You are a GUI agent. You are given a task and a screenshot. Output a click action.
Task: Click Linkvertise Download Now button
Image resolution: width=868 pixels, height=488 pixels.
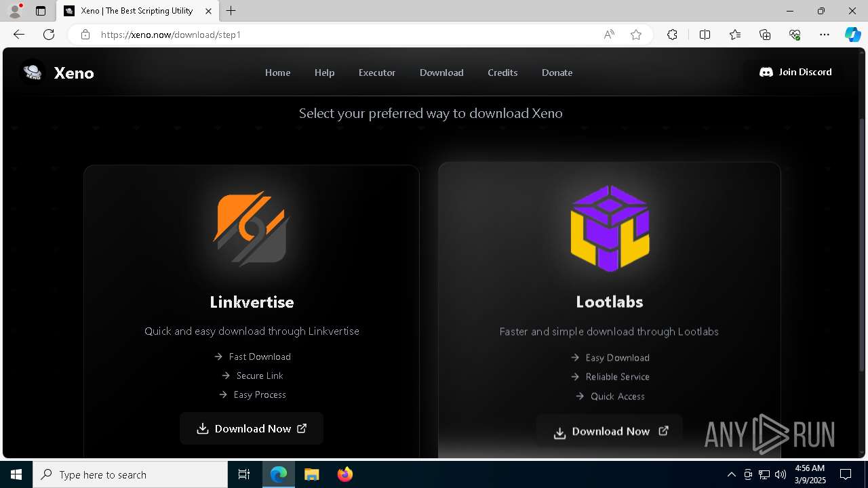tap(252, 428)
